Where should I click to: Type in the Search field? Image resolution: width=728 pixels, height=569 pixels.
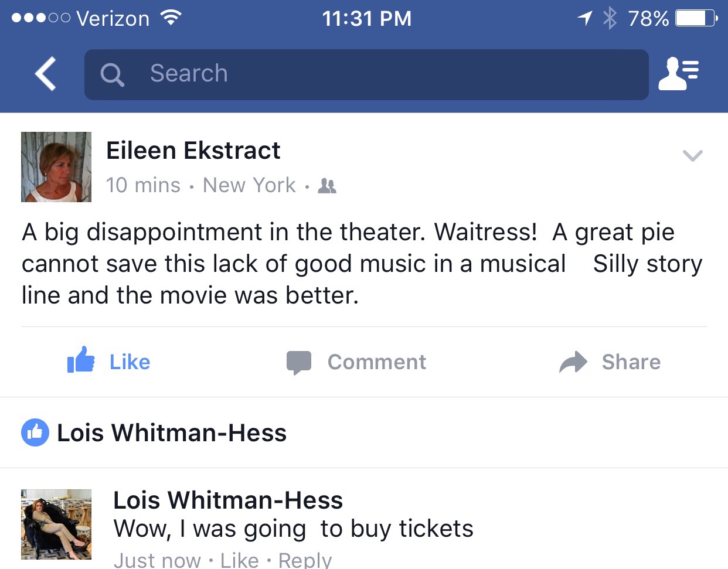(375, 74)
